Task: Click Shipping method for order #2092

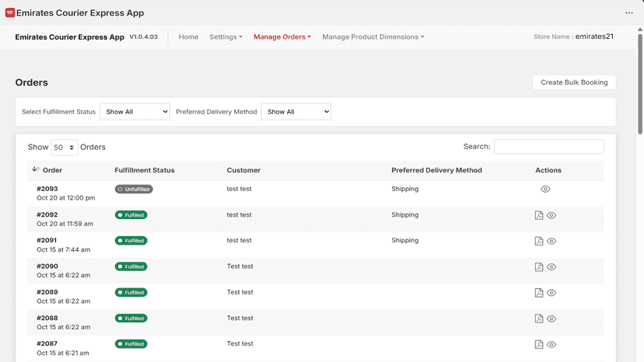Action: pos(405,214)
